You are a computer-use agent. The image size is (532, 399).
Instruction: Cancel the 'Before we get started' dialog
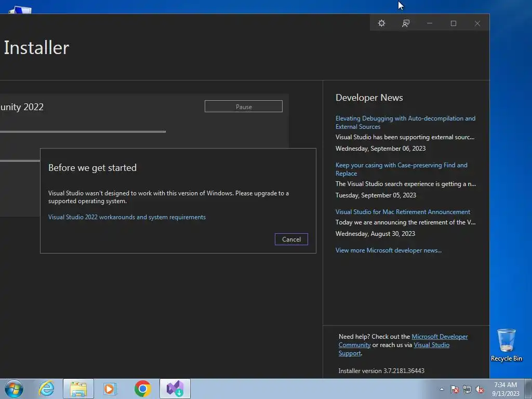(x=291, y=239)
